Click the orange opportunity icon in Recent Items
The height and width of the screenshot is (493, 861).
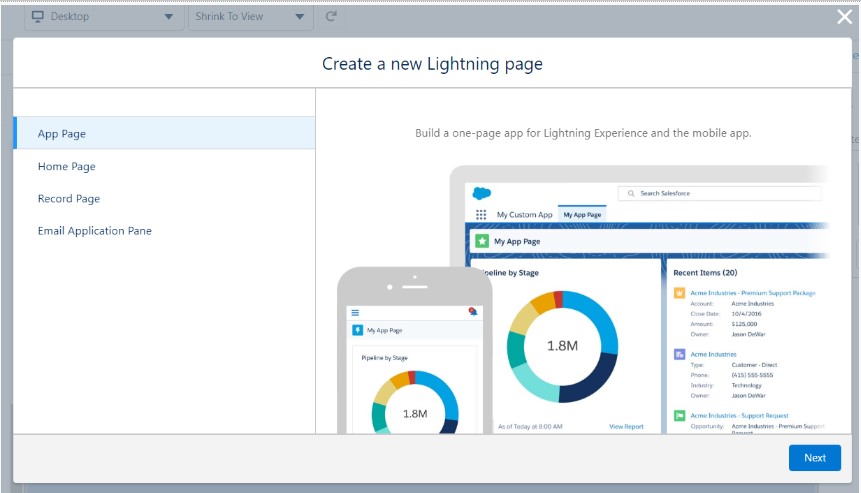point(679,293)
